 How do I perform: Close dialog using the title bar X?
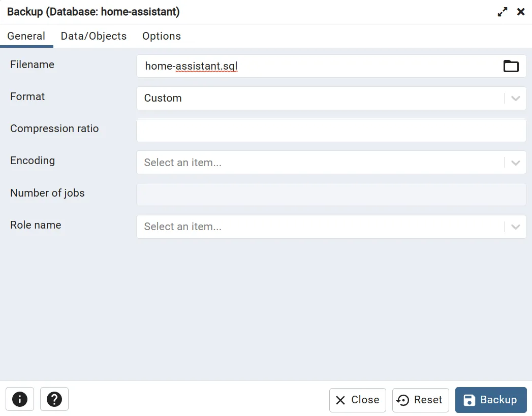click(521, 12)
